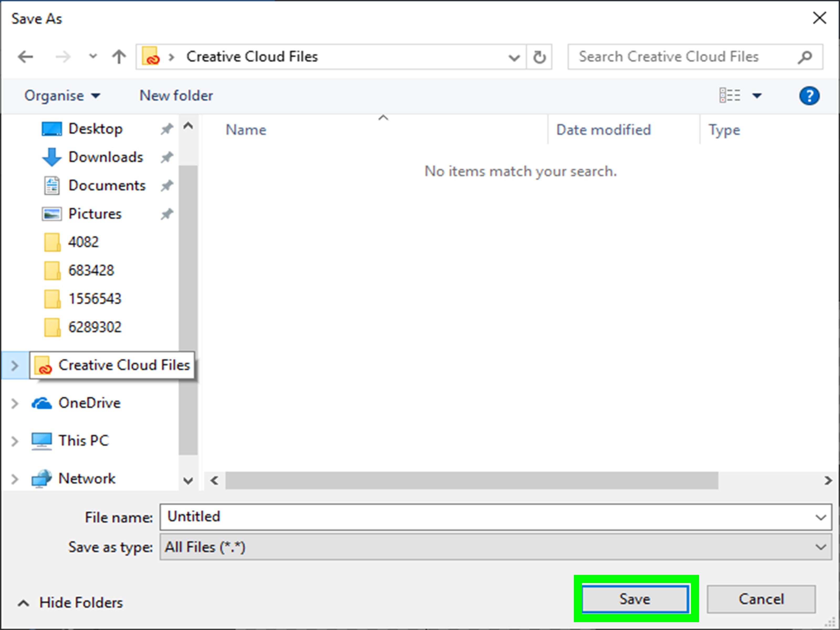Open the blue Help icon
This screenshot has width=840, height=630.
(809, 96)
